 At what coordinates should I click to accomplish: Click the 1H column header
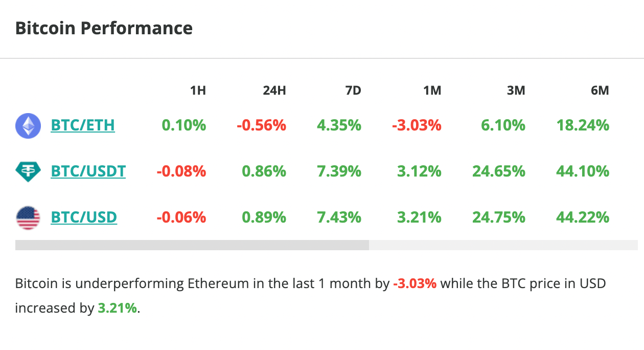click(x=198, y=90)
